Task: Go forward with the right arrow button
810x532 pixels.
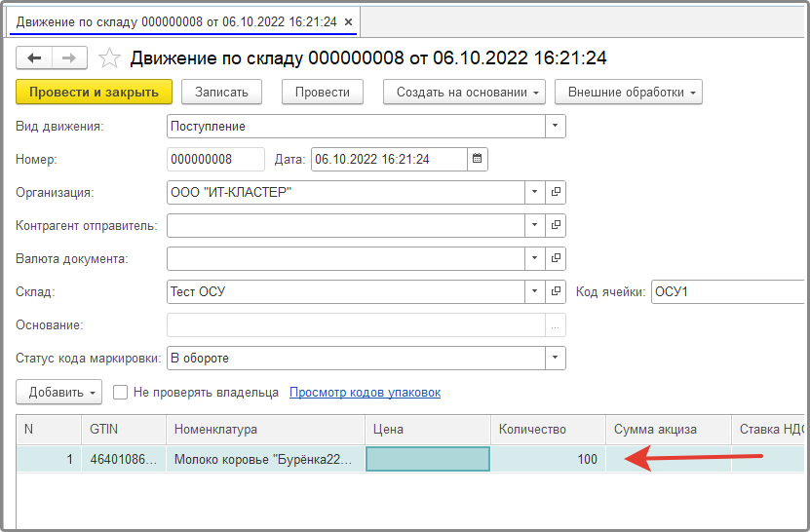Action: [69, 57]
